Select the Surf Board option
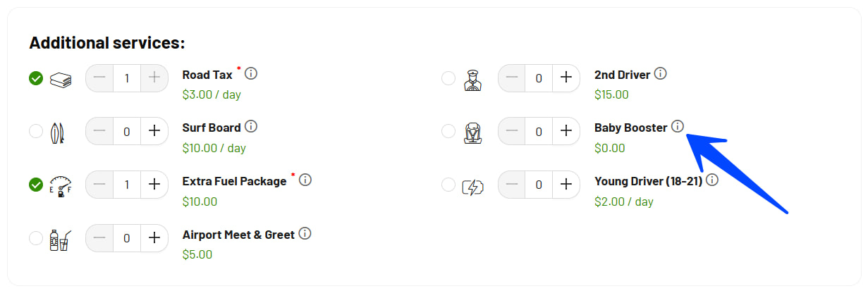 click(x=36, y=131)
